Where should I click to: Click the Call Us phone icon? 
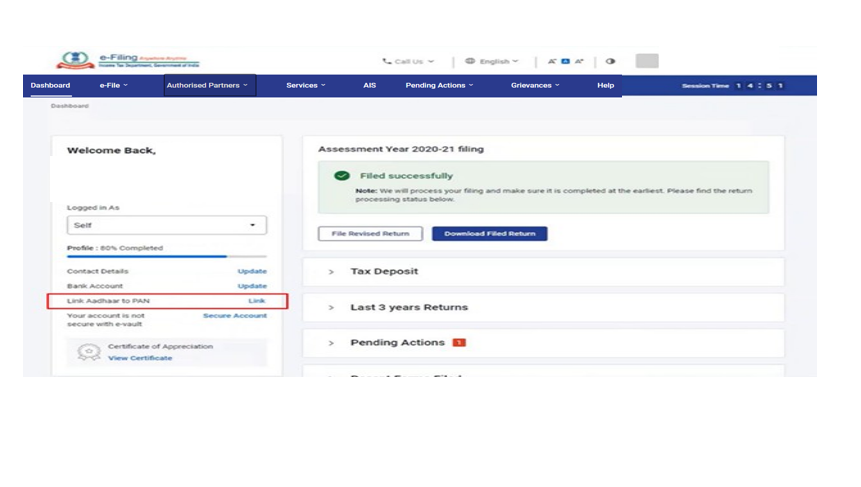[x=387, y=61]
